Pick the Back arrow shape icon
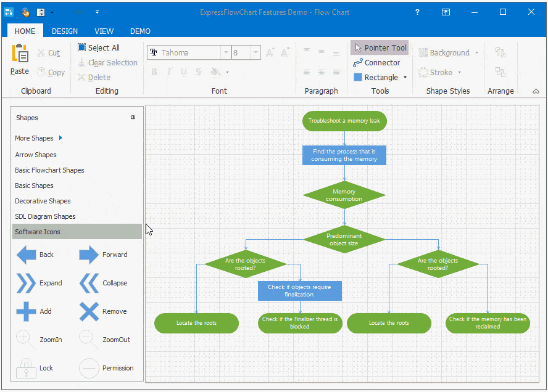The image size is (548, 392). [26, 255]
